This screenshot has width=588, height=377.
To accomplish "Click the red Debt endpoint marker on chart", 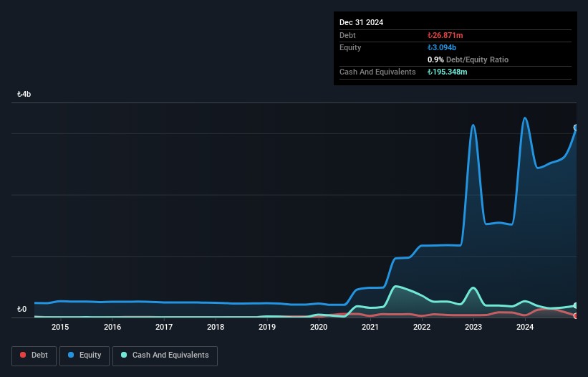I will coord(576,315).
